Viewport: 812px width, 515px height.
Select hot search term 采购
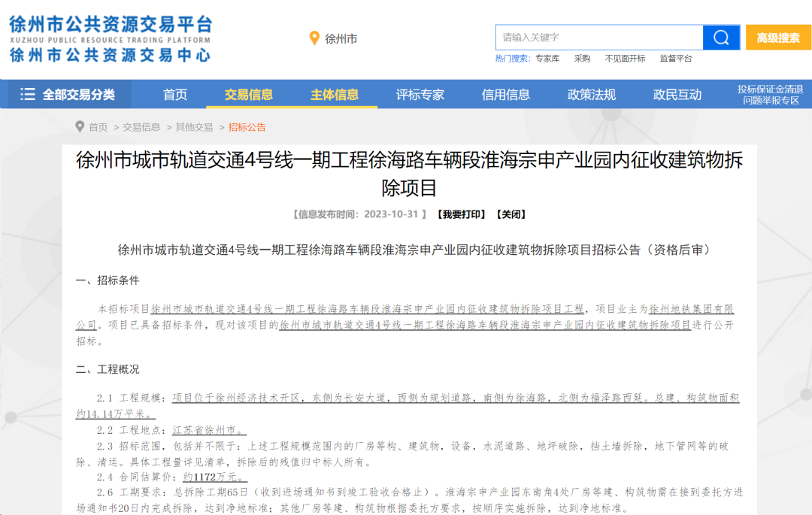click(x=582, y=59)
